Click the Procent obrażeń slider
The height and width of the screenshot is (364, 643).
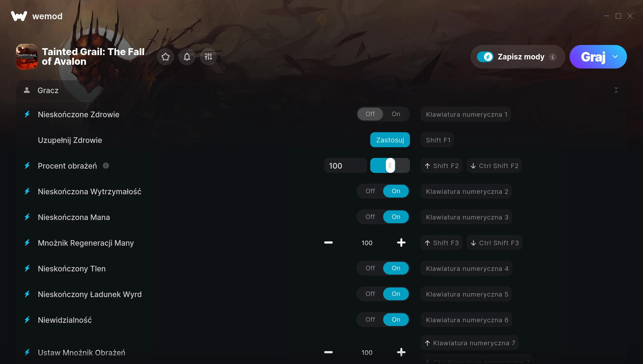(390, 166)
